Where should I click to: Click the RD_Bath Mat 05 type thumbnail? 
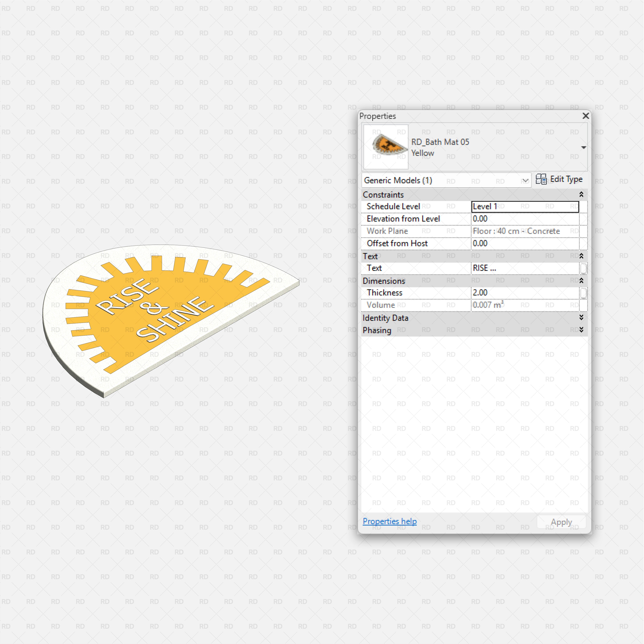[386, 147]
